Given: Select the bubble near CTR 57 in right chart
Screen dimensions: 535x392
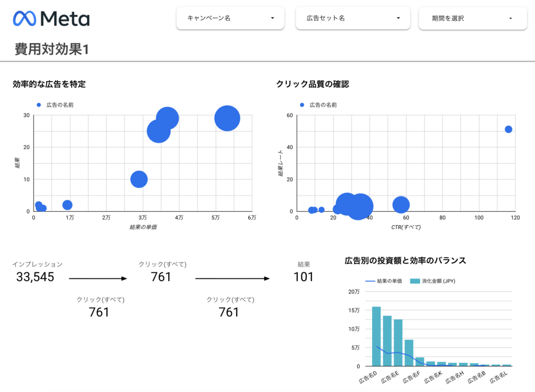Looking at the screenshot, I should 401,205.
